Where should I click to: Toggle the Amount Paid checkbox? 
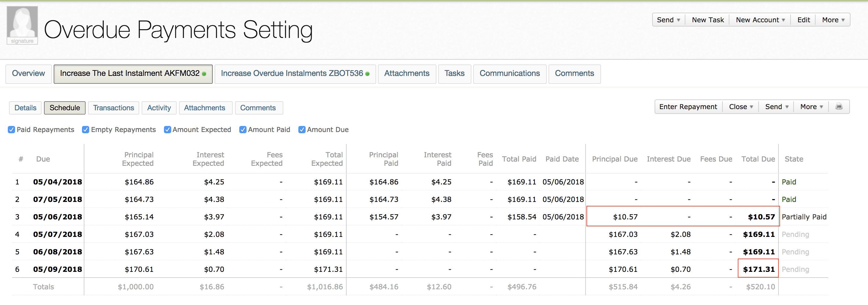click(243, 130)
